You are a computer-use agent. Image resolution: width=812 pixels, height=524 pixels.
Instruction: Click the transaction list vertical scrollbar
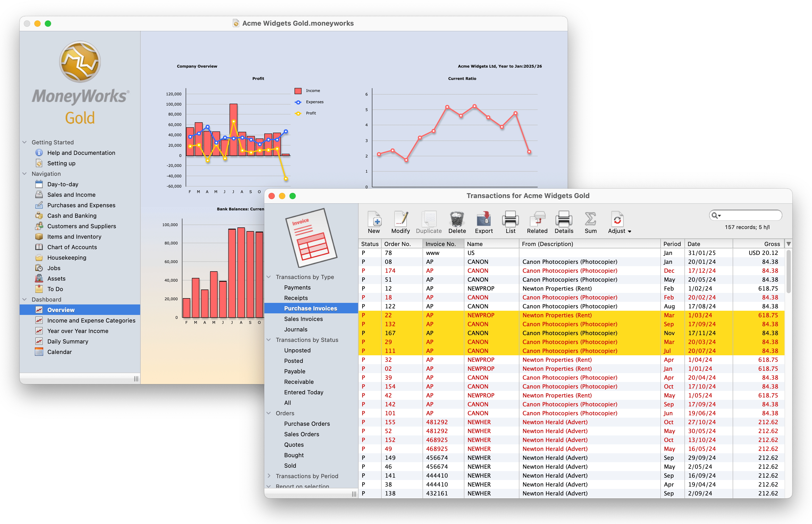[x=788, y=271]
